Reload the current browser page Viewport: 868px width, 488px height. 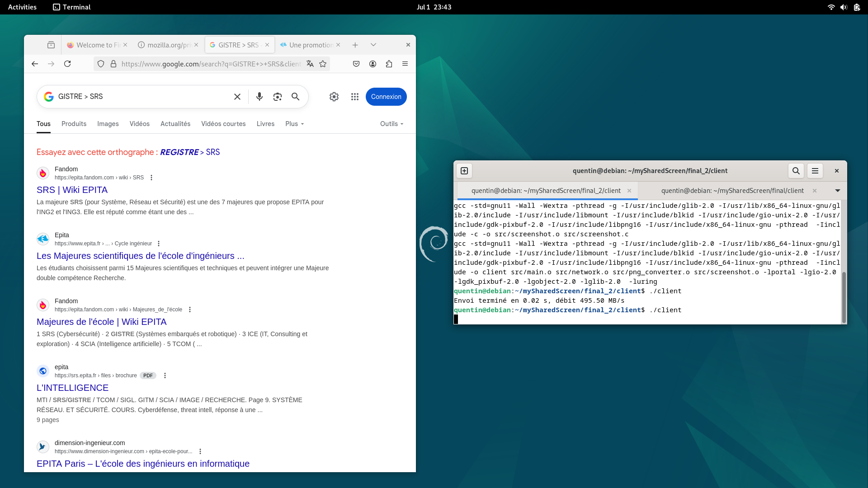[67, 64]
